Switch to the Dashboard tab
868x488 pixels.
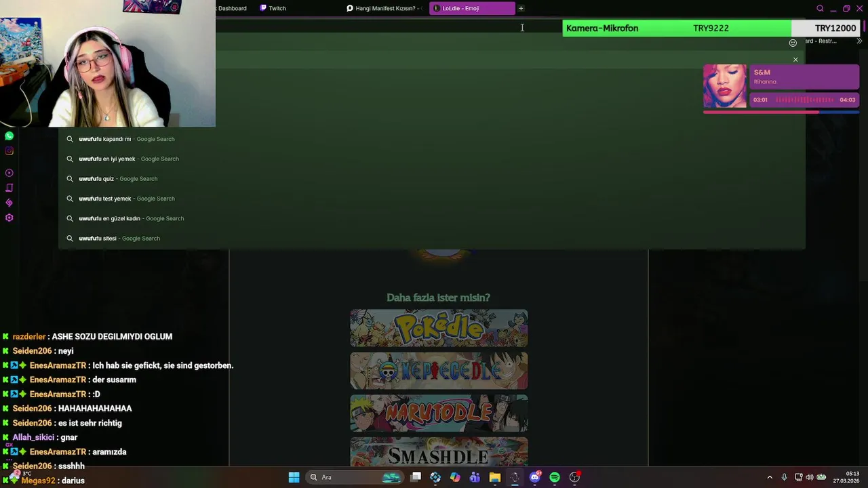pyautogui.click(x=233, y=8)
